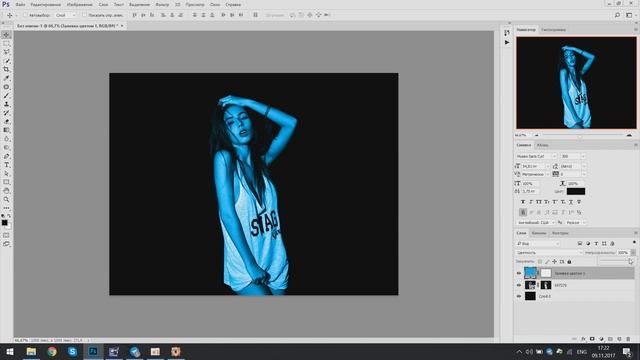Select the Magic Wand tool
The width and height of the screenshot is (640, 360).
6,61
